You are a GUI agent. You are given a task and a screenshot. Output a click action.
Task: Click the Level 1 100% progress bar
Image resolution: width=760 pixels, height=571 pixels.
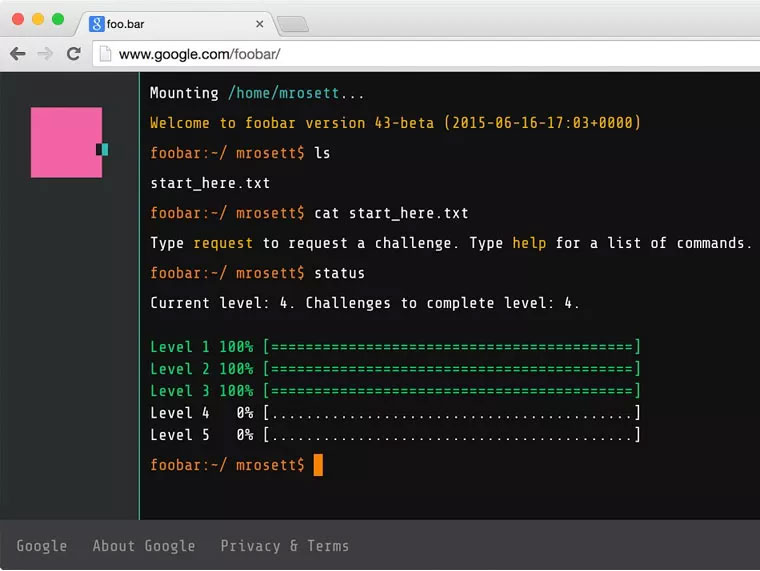point(451,347)
